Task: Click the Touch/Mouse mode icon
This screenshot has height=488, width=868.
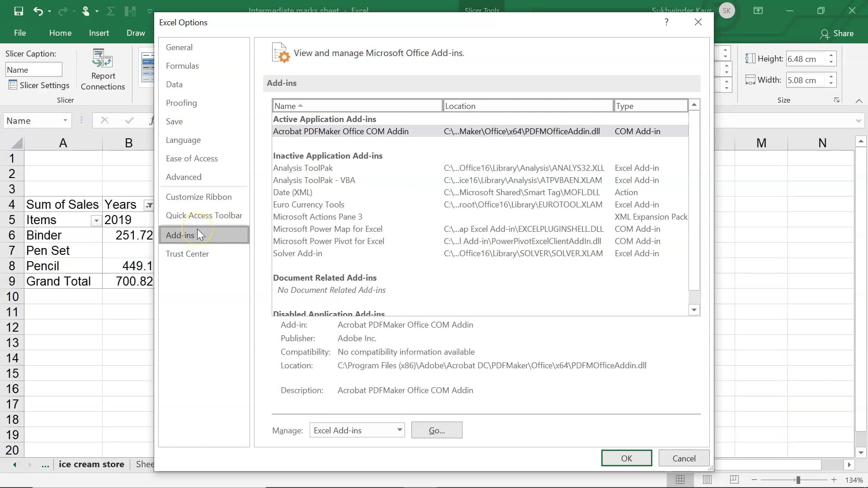Action: (85, 11)
